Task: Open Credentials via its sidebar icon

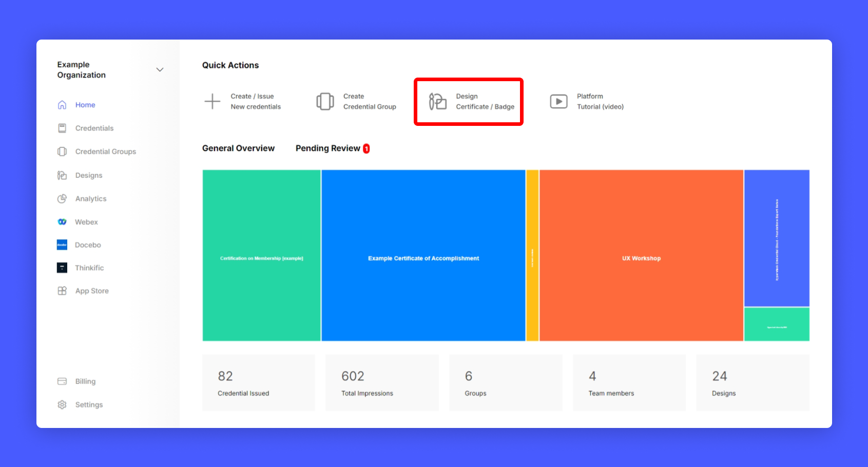Action: pyautogui.click(x=62, y=128)
